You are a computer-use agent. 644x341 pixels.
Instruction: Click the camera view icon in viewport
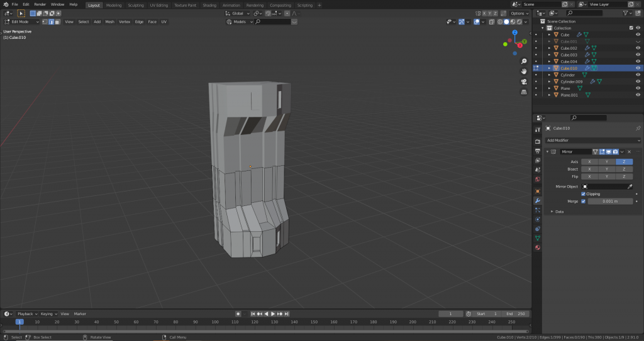click(x=524, y=82)
